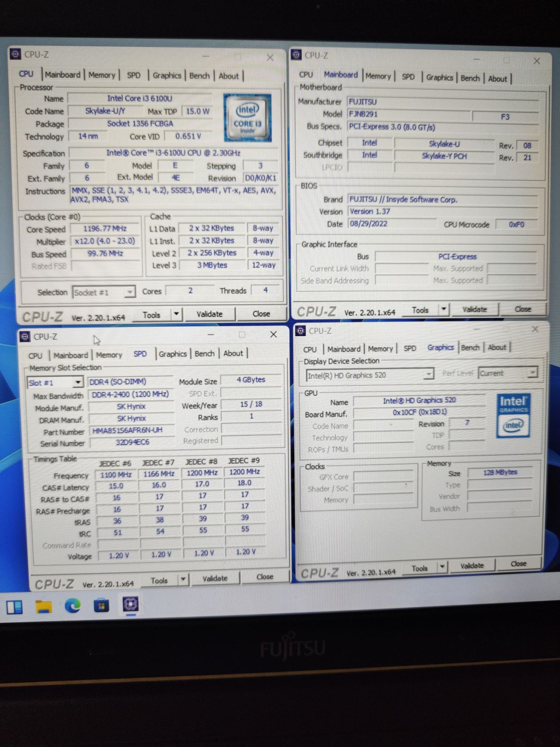Viewport: 560px width, 747px height.
Task: Open Tools dropdown arrow in CPU window
Action: click(176, 314)
